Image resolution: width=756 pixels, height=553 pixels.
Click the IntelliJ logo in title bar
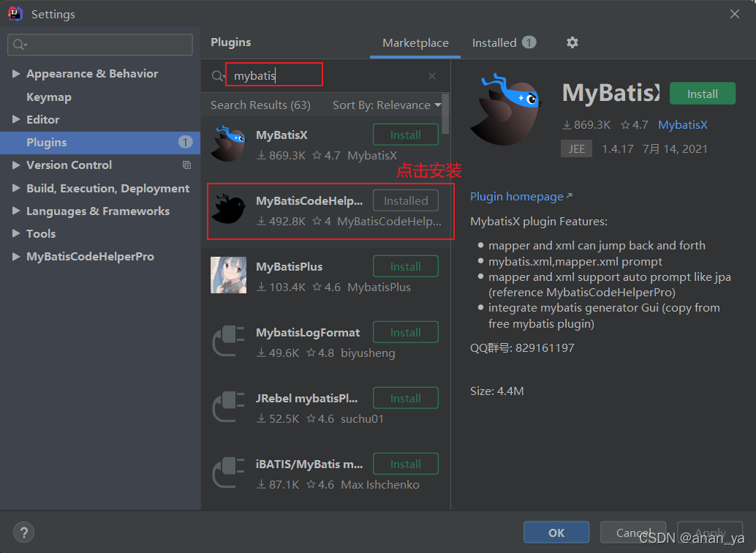pos(15,14)
